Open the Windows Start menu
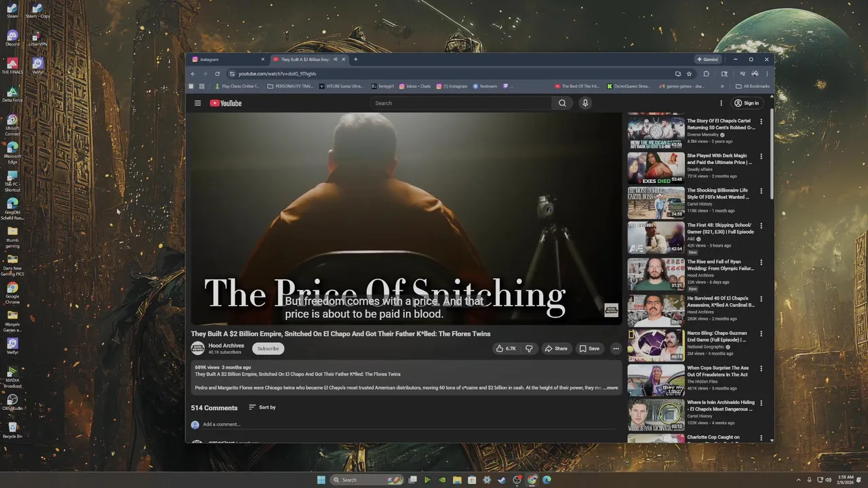Image resolution: width=868 pixels, height=488 pixels. [x=321, y=480]
